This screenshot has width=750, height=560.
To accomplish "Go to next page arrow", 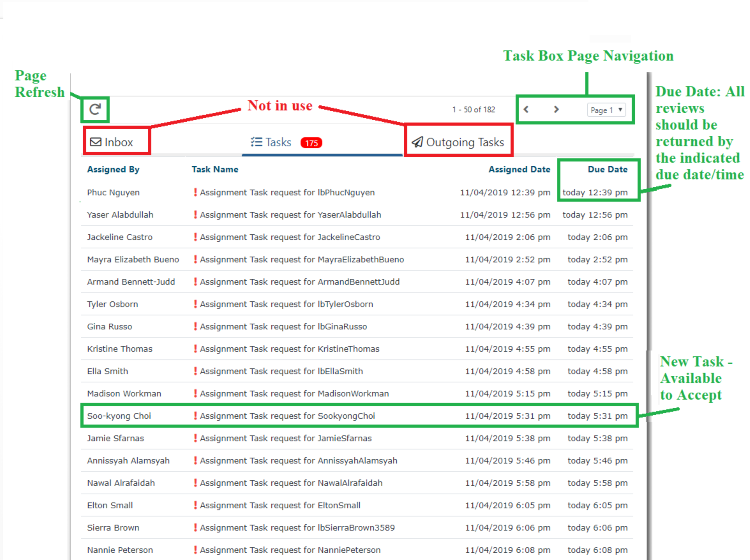I will (556, 109).
